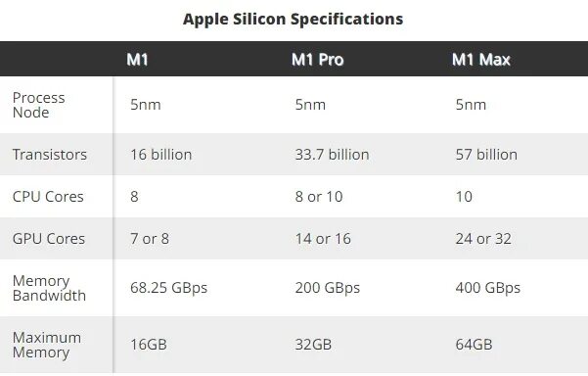
Task: Click the Transistors row label
Action: [x=50, y=155]
